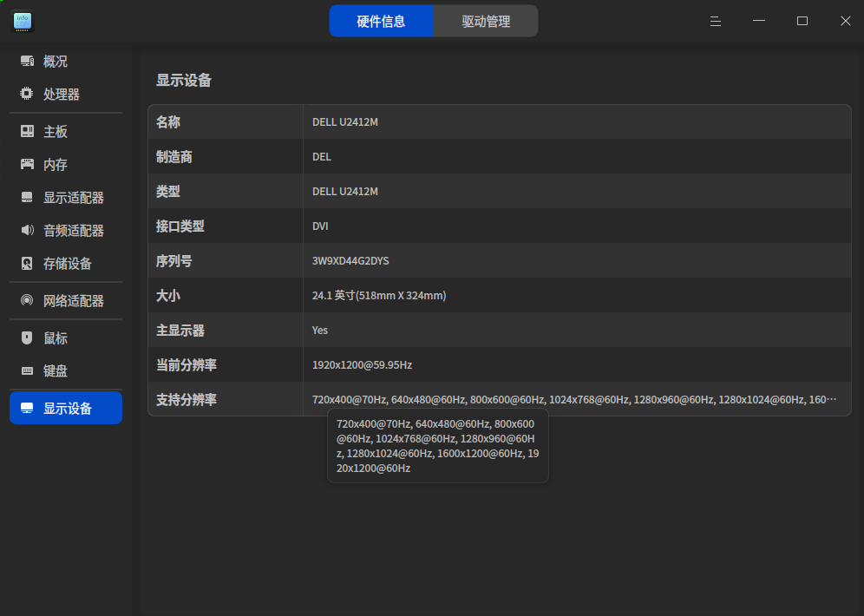Click the 大小 row label
The image size is (864, 616).
click(168, 296)
